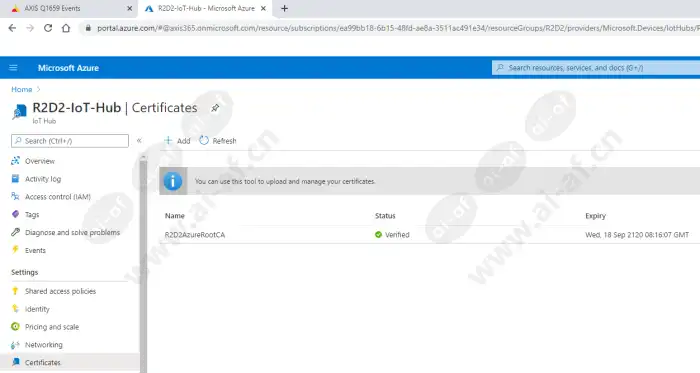Click the site lock icon
Viewport: 700px width, 373px height.
point(88,28)
